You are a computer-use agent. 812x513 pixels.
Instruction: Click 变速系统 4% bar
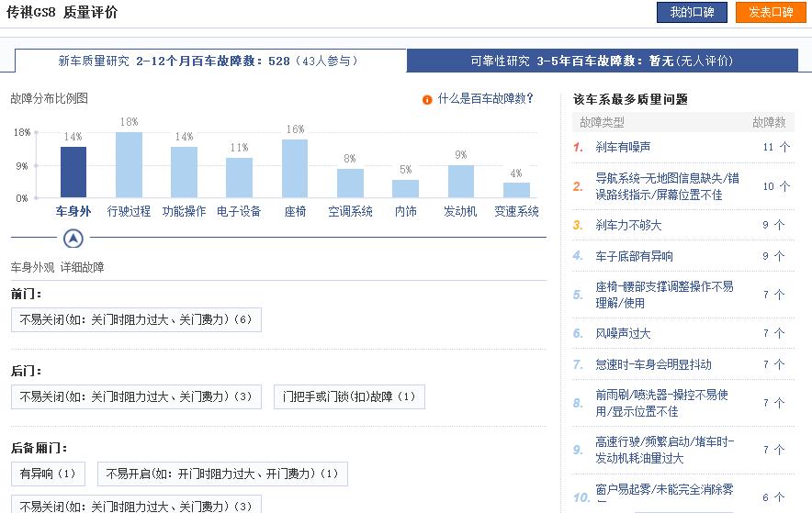[516, 190]
